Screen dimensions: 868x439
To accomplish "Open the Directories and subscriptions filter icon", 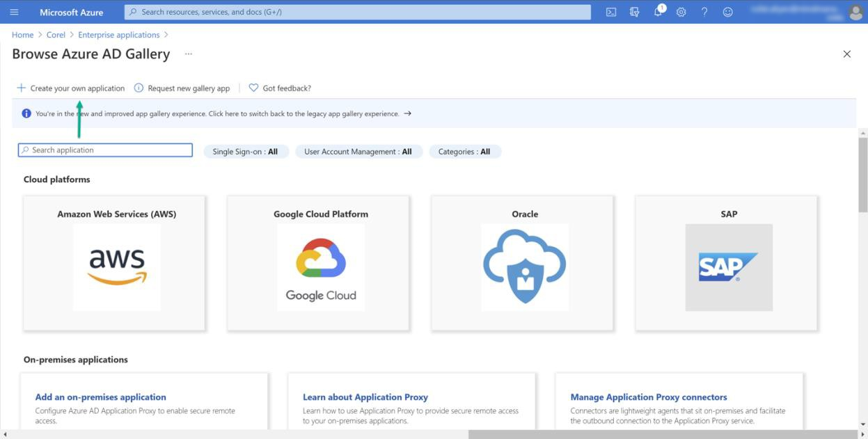I will (634, 12).
